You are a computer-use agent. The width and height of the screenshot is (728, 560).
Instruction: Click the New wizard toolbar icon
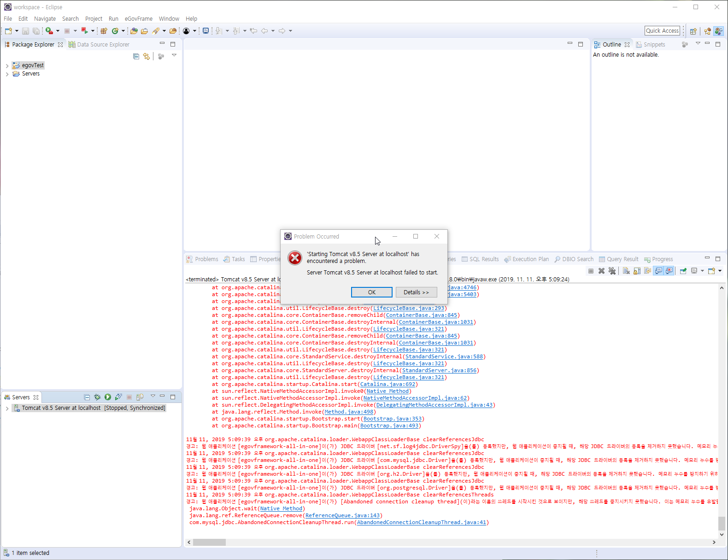click(x=8, y=31)
